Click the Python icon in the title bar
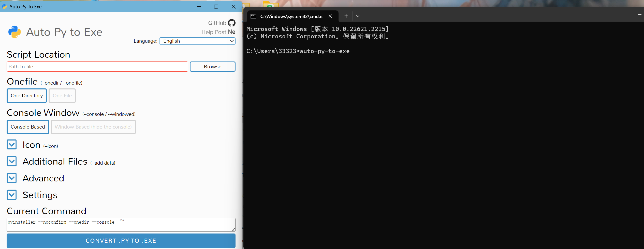 click(4, 7)
